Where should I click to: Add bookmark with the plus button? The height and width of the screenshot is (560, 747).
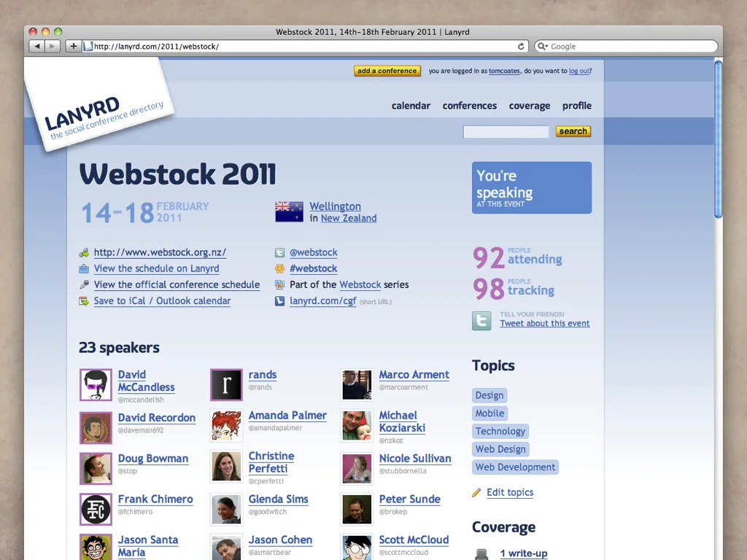(x=74, y=46)
